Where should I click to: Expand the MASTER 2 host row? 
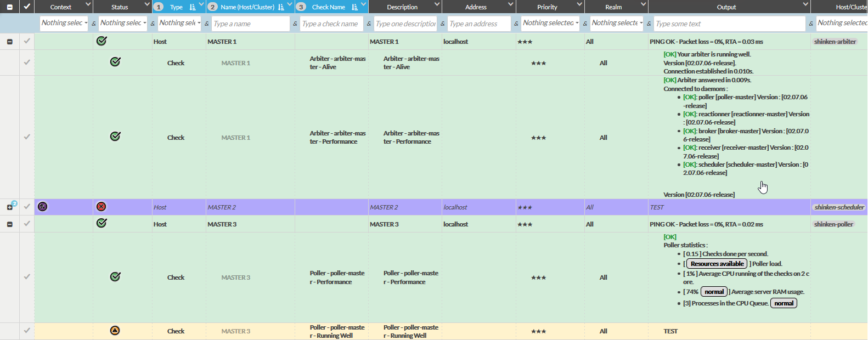(x=9, y=207)
